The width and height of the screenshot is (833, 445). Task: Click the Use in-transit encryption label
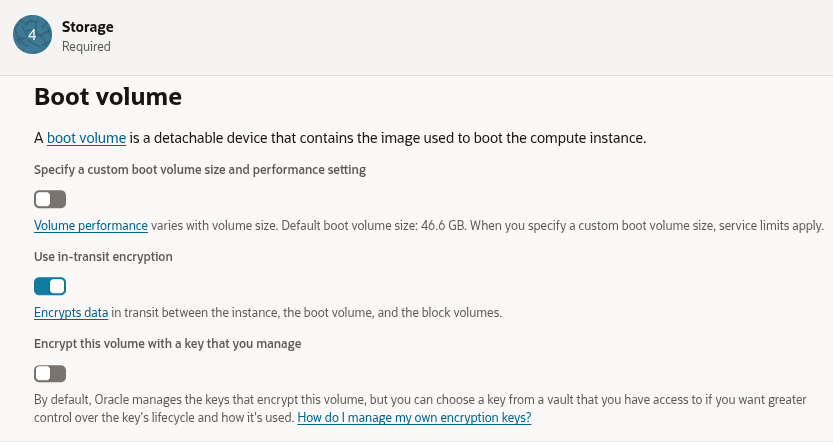coord(103,257)
